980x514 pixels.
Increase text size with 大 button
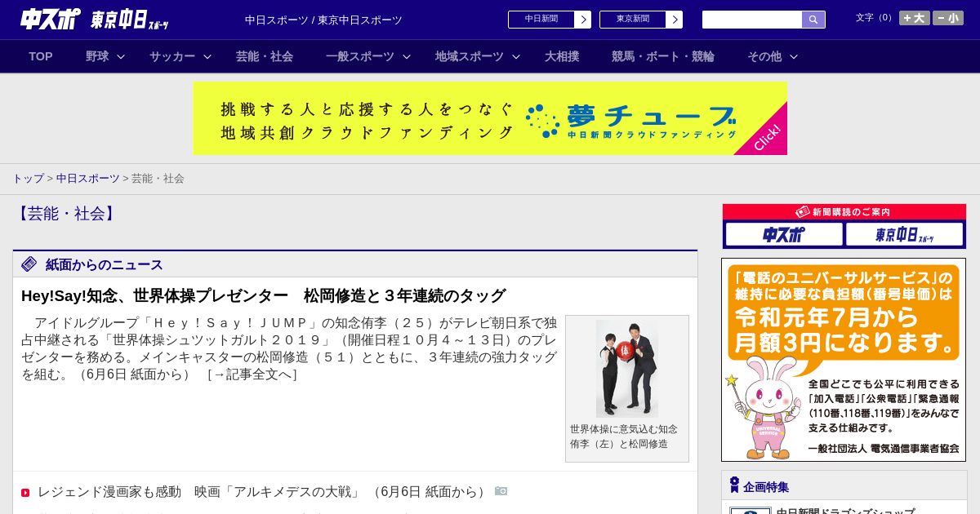click(915, 18)
